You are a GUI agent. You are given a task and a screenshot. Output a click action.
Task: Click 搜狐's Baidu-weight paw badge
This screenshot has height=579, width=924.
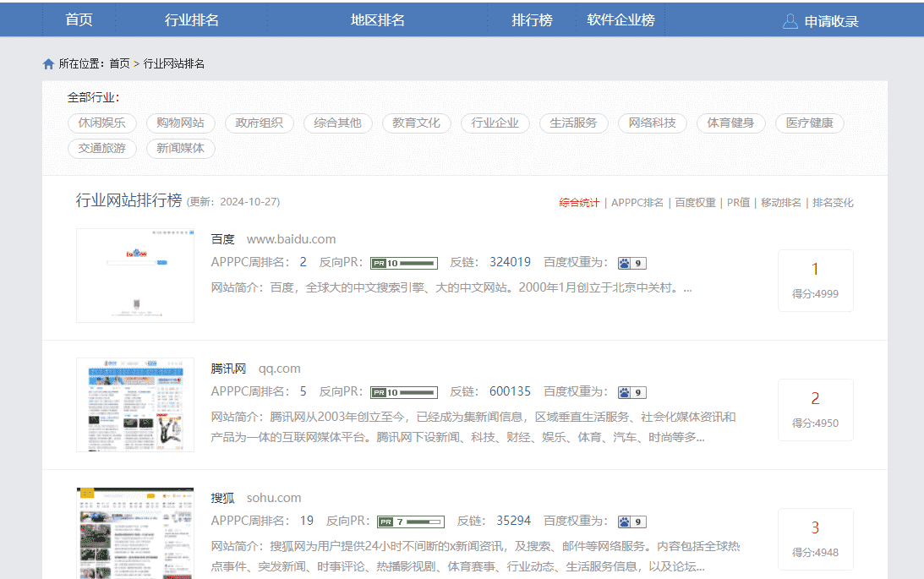point(631,522)
